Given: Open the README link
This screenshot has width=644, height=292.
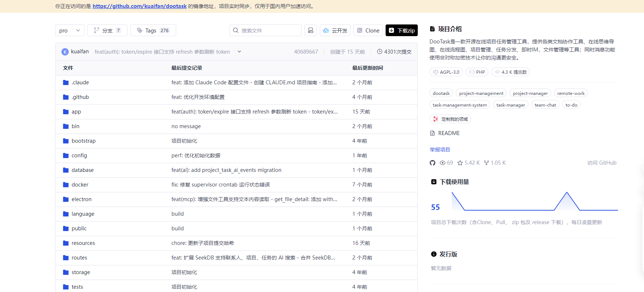Looking at the screenshot, I should coord(445,133).
